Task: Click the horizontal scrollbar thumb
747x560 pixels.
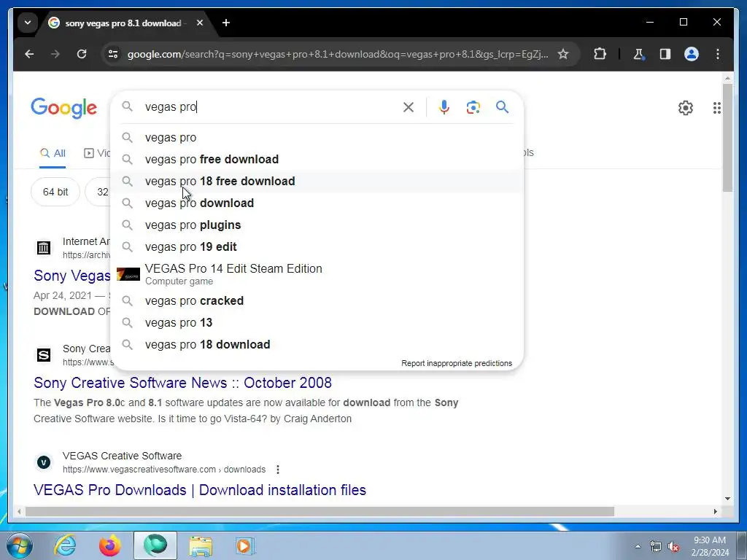Action: (320, 511)
